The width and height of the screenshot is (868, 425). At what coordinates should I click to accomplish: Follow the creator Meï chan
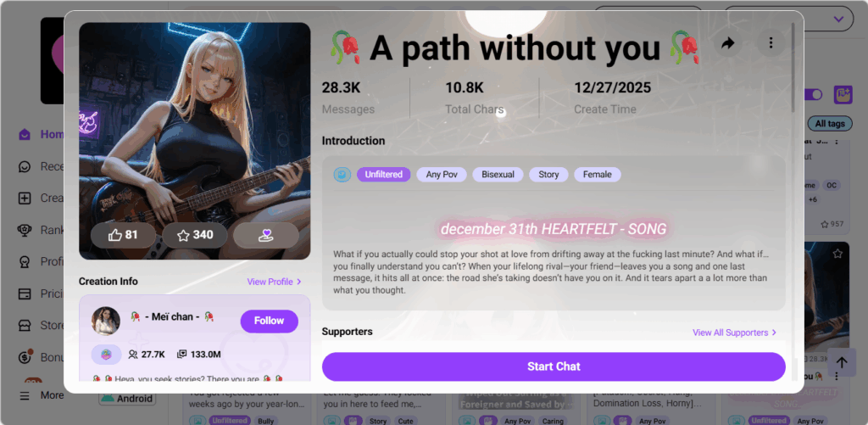click(x=269, y=321)
